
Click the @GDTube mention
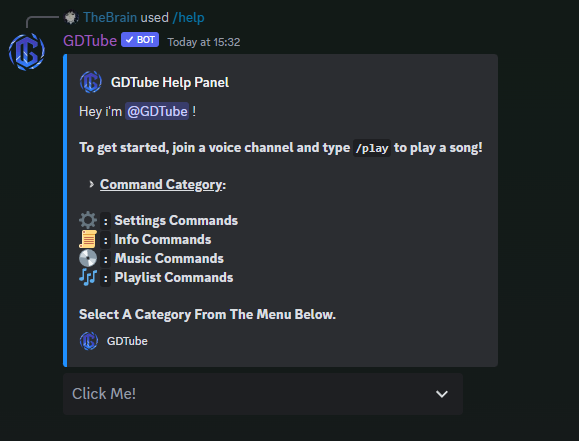point(157,111)
